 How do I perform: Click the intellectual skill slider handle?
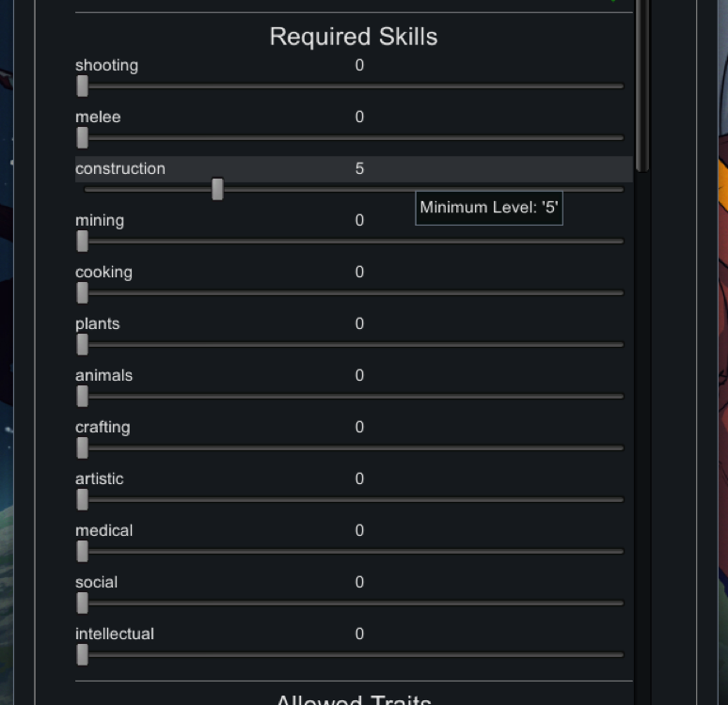click(x=83, y=655)
